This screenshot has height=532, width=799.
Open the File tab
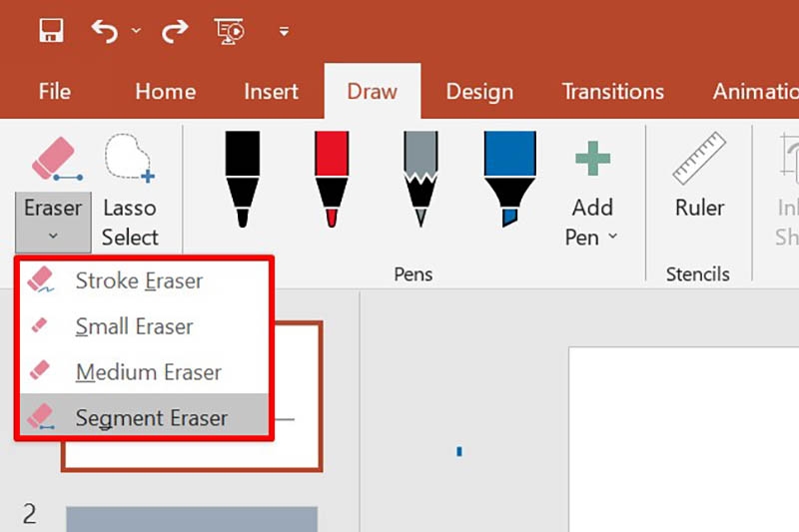click(x=55, y=92)
